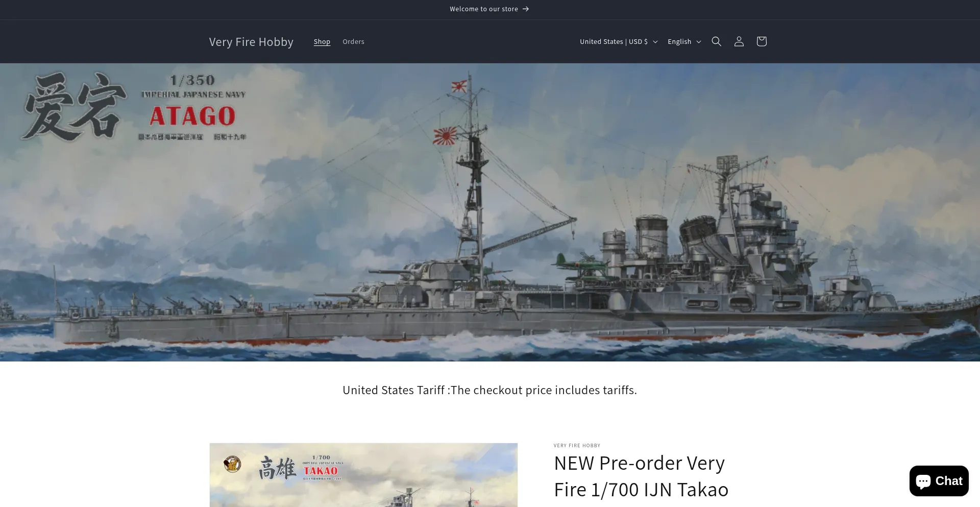Screen dimensions: 980x507
Task: Click the emblem logo on Takao box art
Action: tap(232, 464)
